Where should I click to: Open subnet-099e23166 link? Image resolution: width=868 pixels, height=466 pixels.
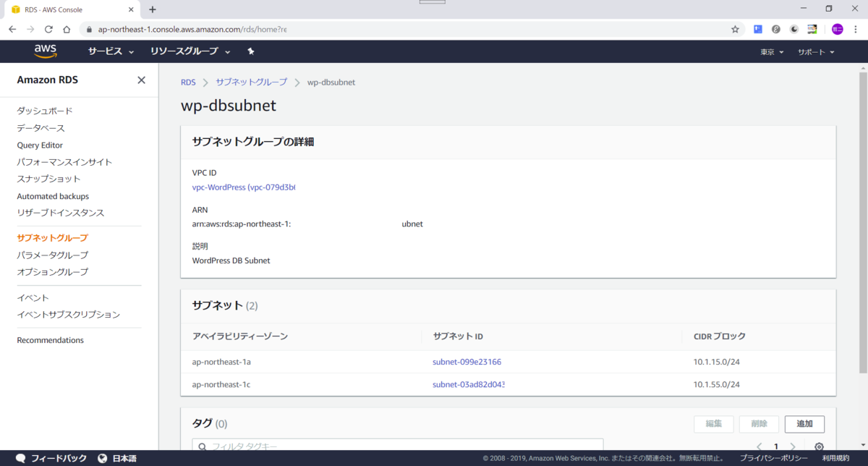[x=467, y=362]
